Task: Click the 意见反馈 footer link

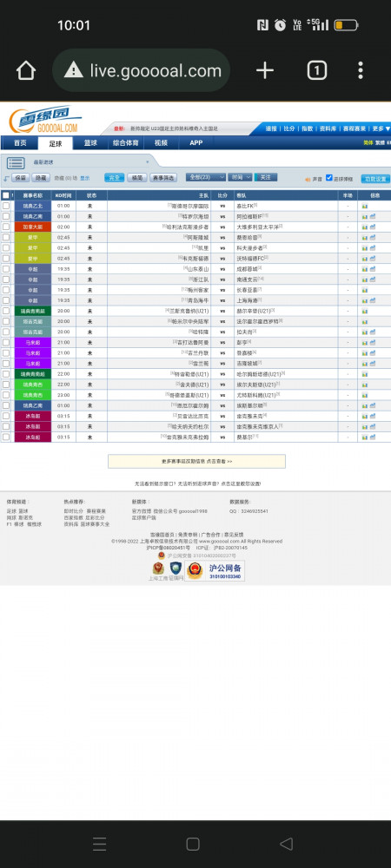Action: click(x=233, y=535)
